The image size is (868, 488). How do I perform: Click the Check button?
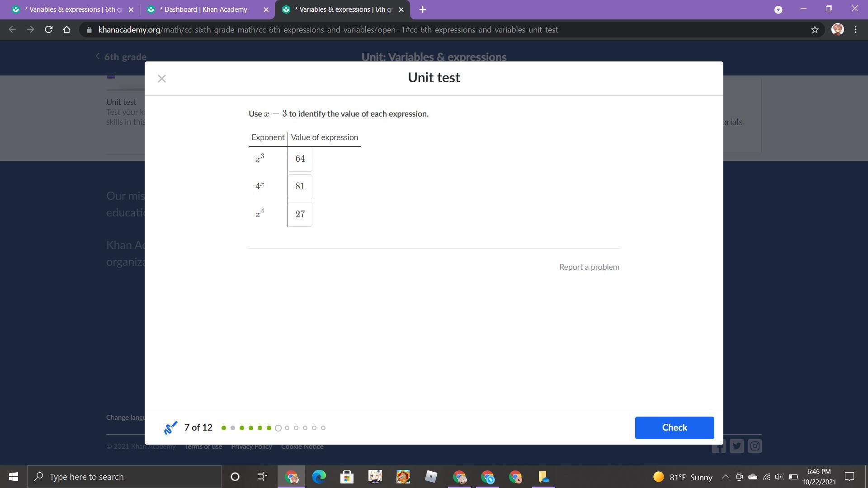(x=674, y=427)
